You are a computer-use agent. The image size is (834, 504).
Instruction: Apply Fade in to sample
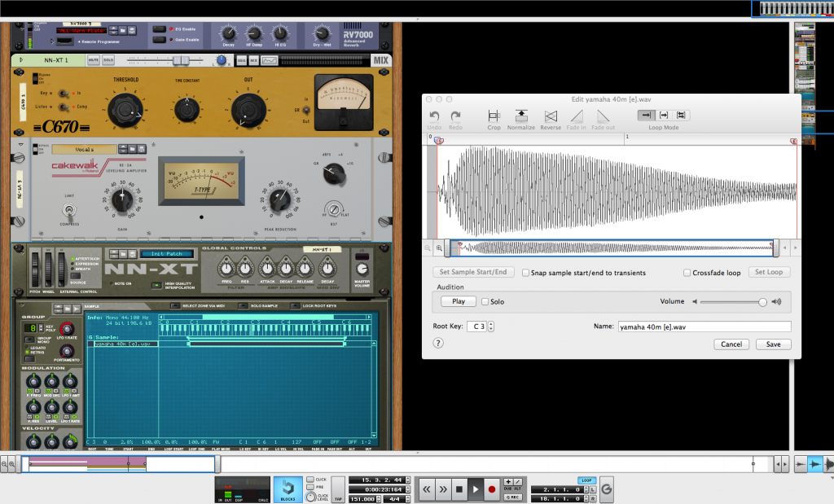(577, 121)
